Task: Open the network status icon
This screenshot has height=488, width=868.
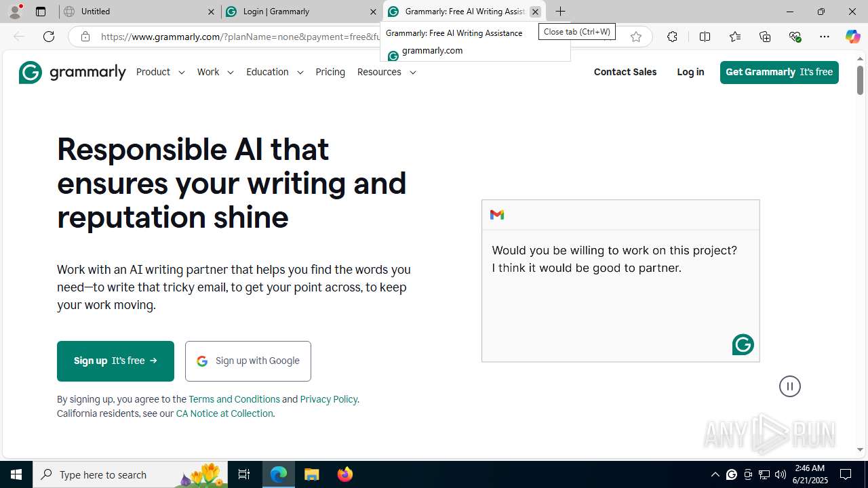Action: (x=764, y=474)
